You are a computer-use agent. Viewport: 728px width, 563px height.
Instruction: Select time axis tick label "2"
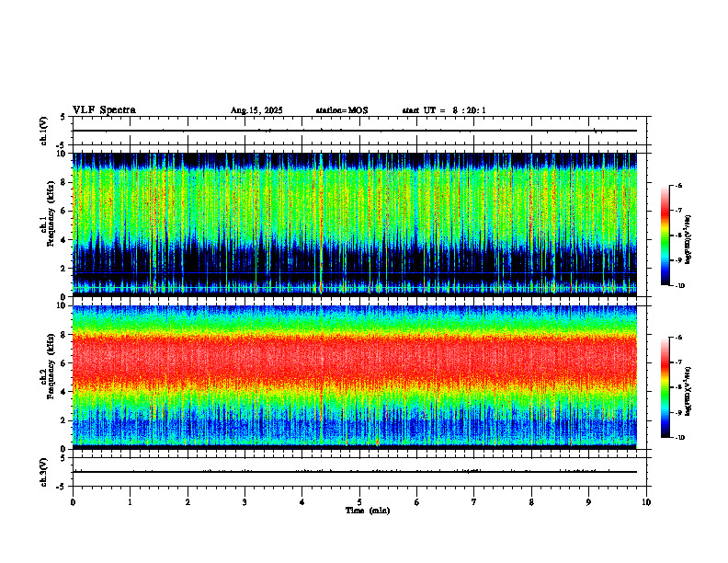188,502
